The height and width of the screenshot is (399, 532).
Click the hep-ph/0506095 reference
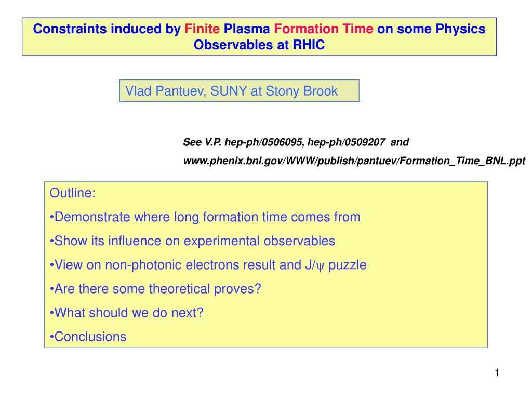coord(263,142)
